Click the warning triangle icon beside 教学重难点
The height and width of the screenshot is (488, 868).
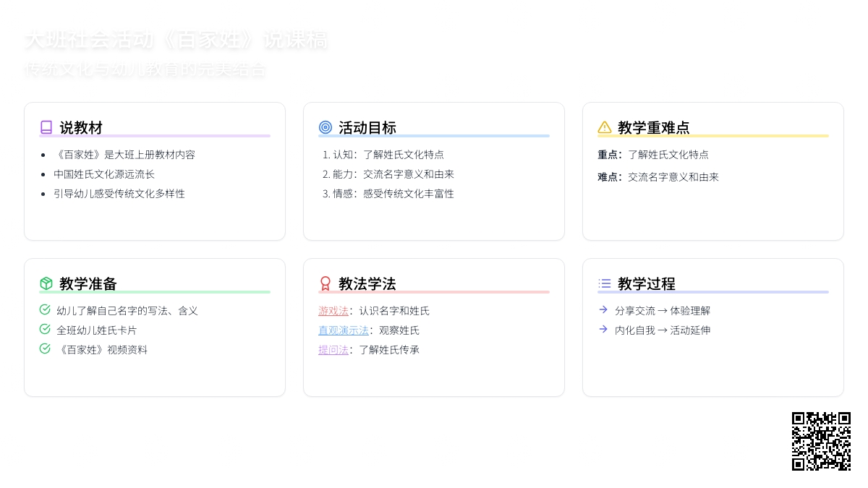coord(605,127)
